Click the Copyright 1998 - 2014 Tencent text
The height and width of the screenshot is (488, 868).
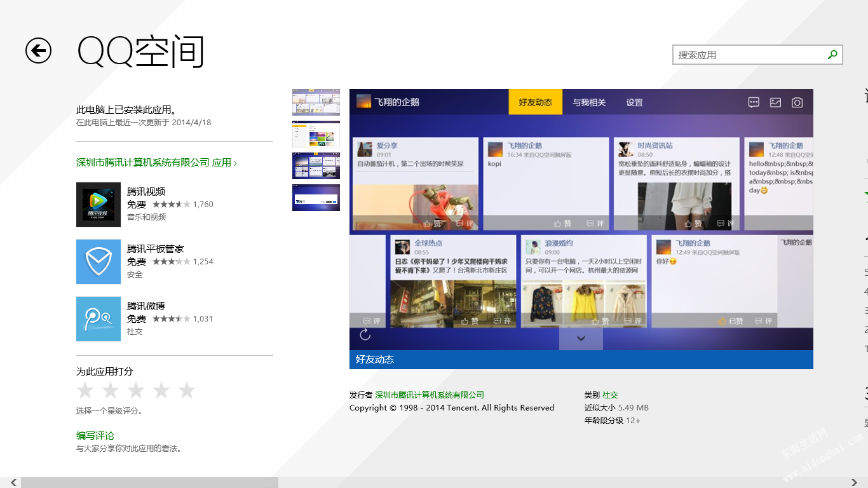coord(452,407)
